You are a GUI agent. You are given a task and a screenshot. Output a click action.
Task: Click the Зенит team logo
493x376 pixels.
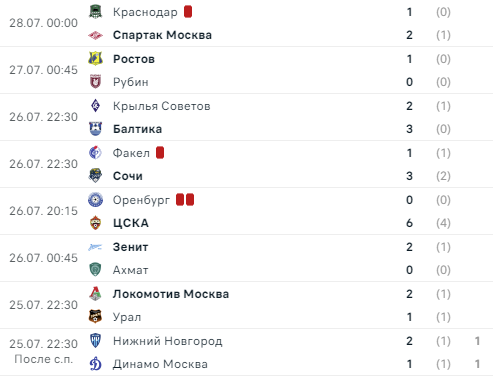point(95,247)
